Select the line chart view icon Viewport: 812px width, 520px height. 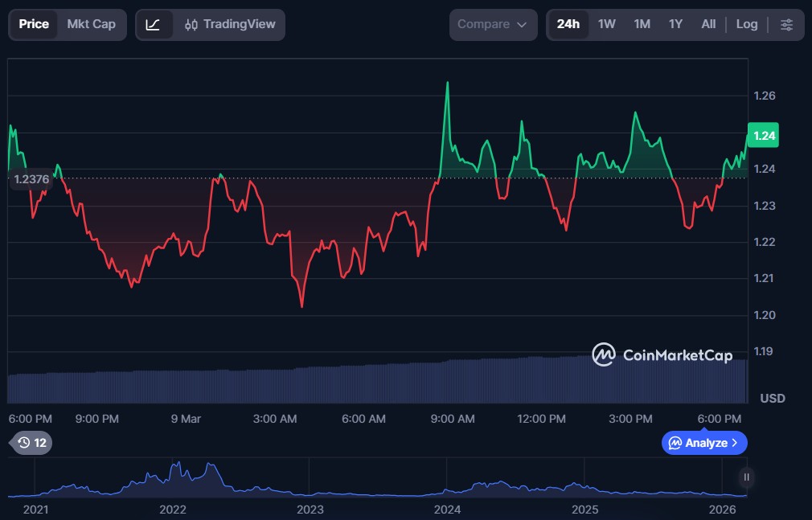[x=154, y=25]
